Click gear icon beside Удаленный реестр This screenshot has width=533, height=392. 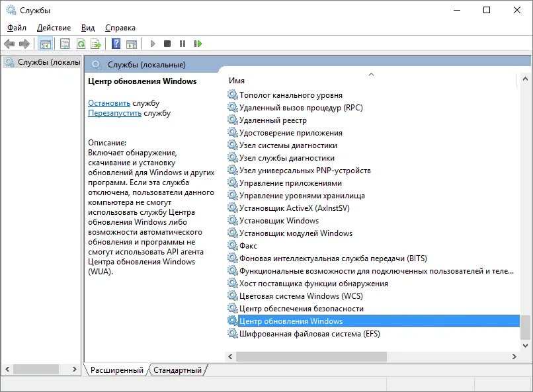coord(232,120)
